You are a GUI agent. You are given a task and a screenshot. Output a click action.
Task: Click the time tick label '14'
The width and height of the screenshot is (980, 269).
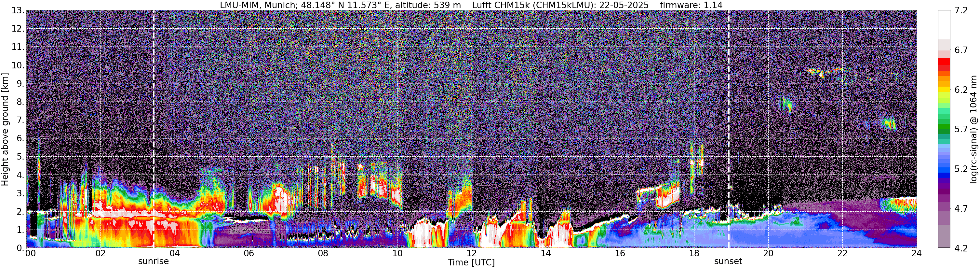click(545, 253)
